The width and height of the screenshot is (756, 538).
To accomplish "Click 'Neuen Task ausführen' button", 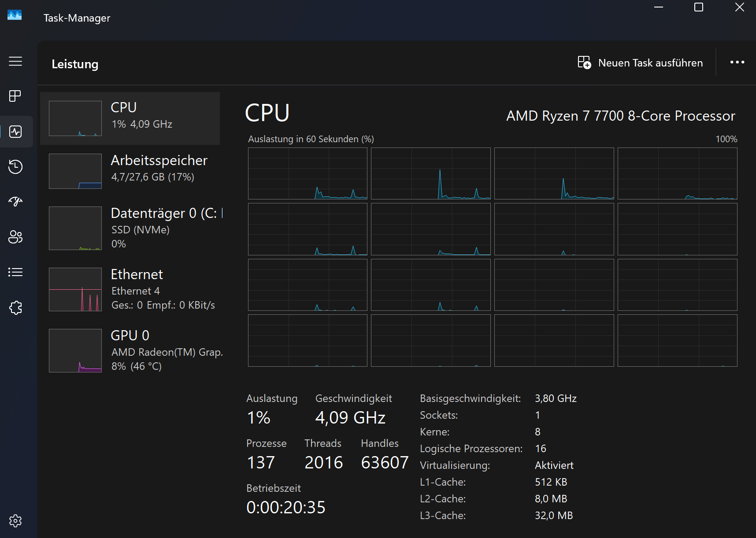I will point(640,63).
